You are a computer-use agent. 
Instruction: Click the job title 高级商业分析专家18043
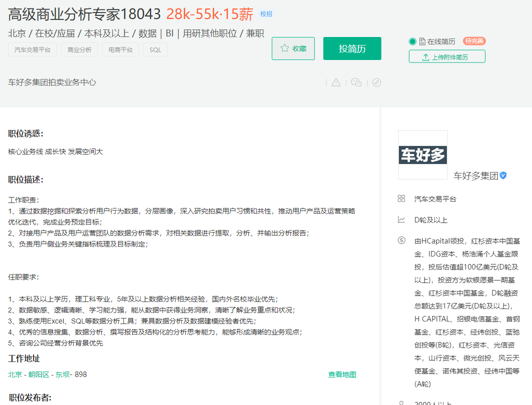tap(84, 14)
